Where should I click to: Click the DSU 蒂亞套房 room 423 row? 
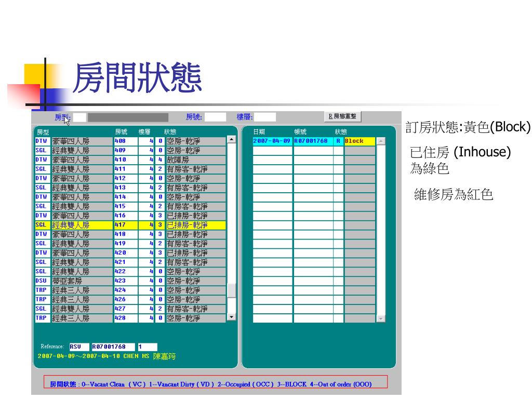click(x=130, y=281)
